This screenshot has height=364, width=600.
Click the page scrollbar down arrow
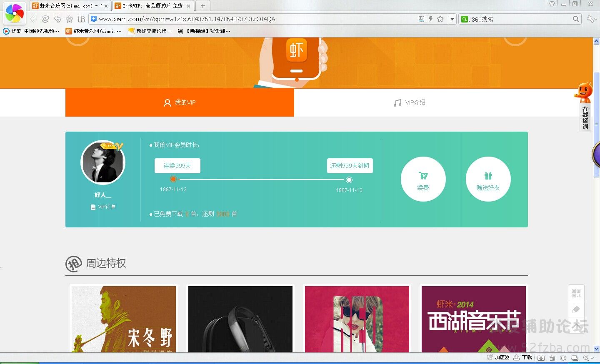tap(596, 349)
